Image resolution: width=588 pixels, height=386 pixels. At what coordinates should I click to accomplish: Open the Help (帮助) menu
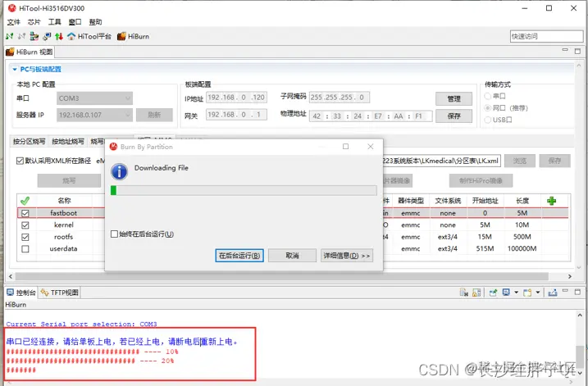pos(95,22)
